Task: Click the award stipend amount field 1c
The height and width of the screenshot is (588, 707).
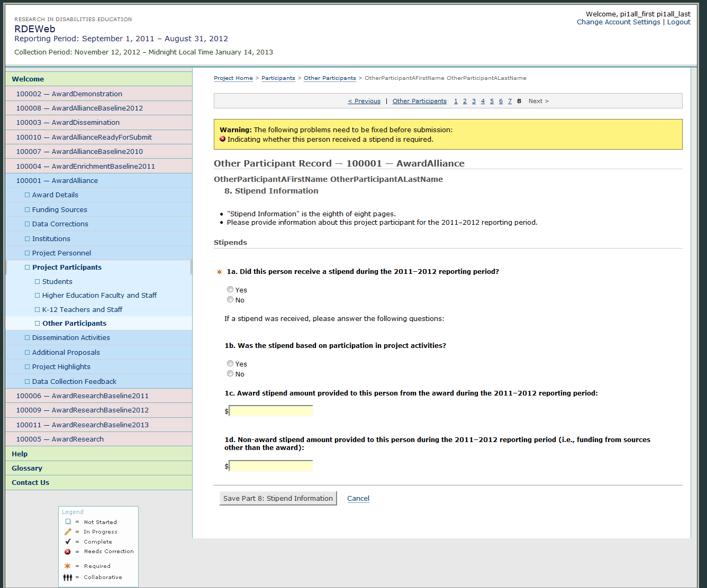Action: coord(271,411)
